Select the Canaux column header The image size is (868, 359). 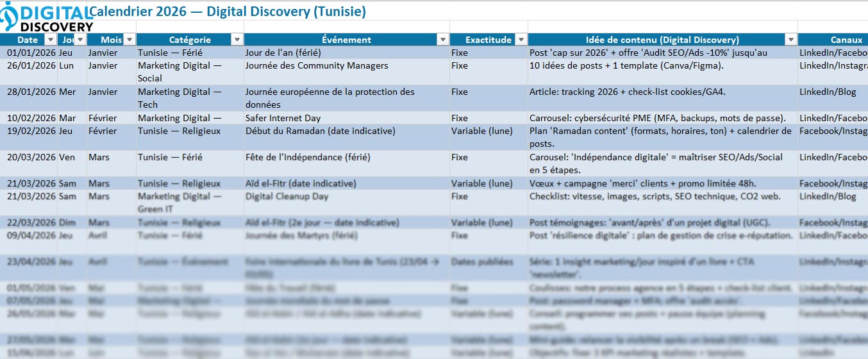[833, 40]
